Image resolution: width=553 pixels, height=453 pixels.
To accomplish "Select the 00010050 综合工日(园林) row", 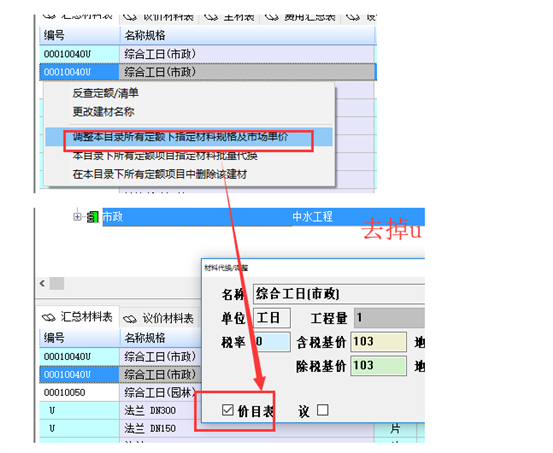I will click(x=120, y=392).
